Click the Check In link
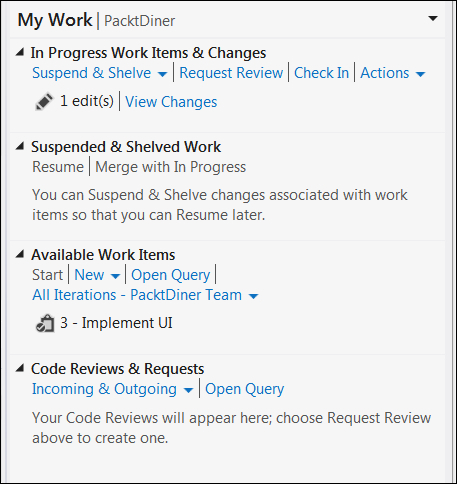 click(x=321, y=73)
